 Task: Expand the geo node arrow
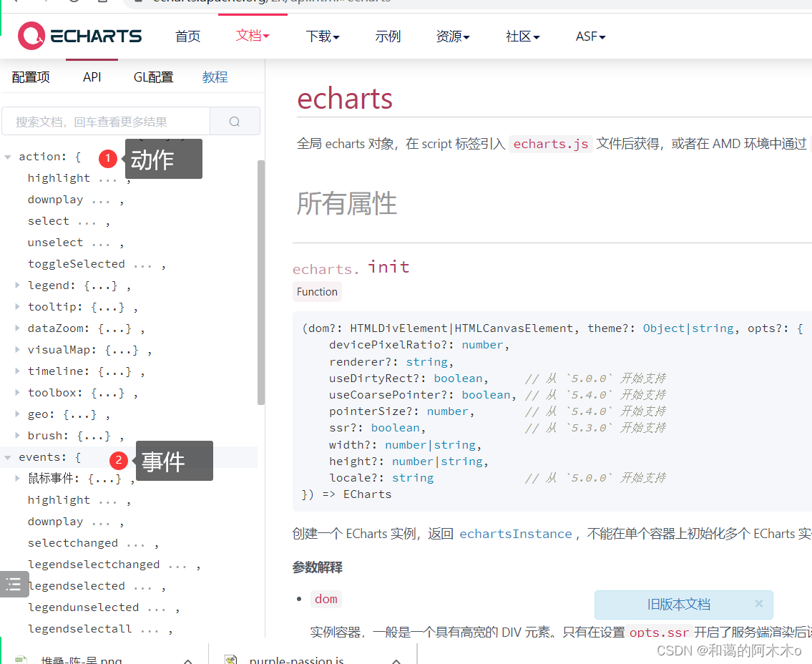pos(17,414)
